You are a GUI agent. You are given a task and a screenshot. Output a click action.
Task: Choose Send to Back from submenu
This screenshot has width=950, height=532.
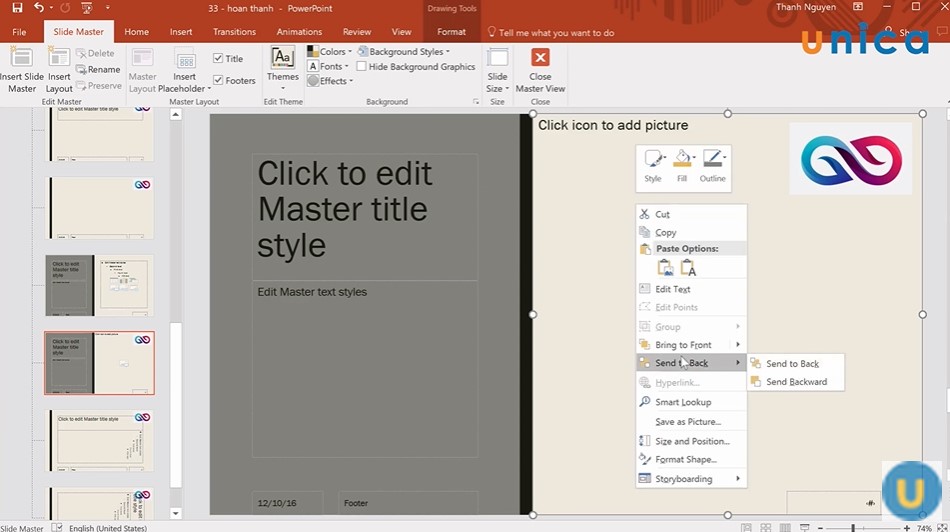pyautogui.click(x=792, y=364)
